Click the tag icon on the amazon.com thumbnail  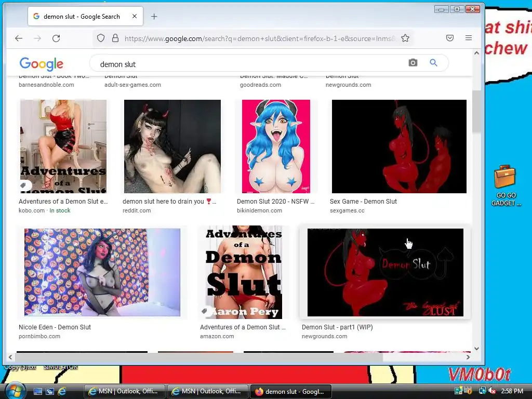205,311
